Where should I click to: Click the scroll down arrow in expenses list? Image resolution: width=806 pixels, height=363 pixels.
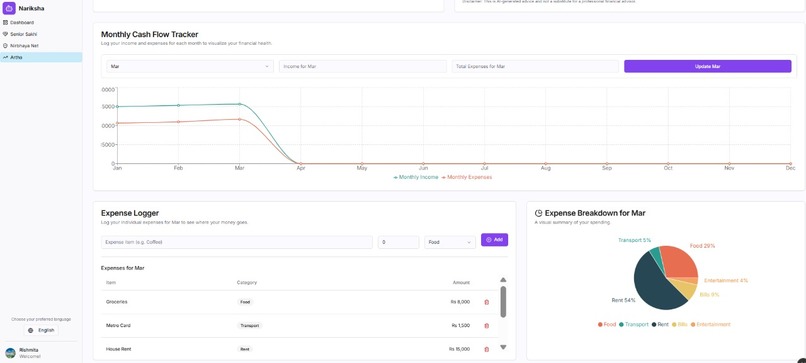click(x=503, y=347)
